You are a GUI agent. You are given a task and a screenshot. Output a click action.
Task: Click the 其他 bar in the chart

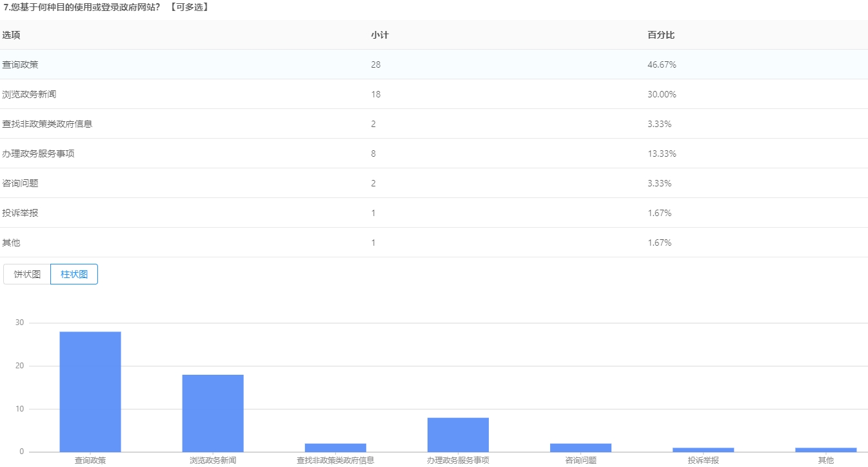point(825,450)
